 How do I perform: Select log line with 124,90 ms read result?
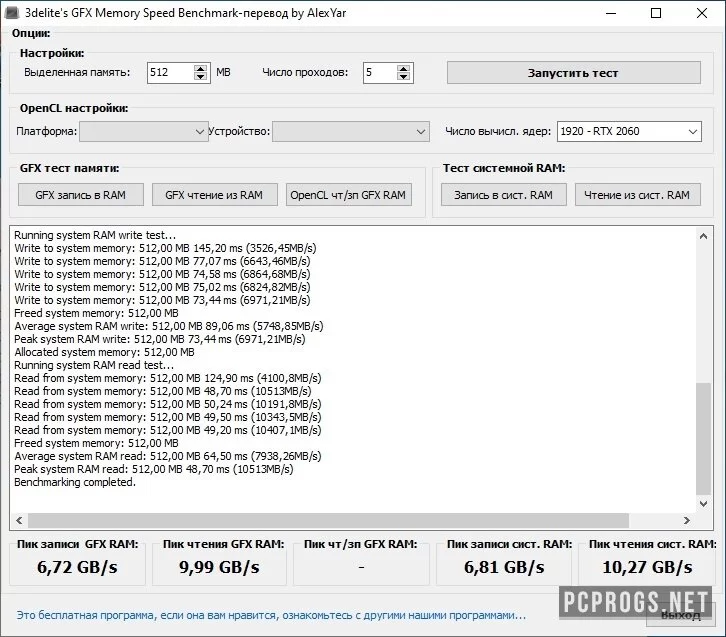168,378
